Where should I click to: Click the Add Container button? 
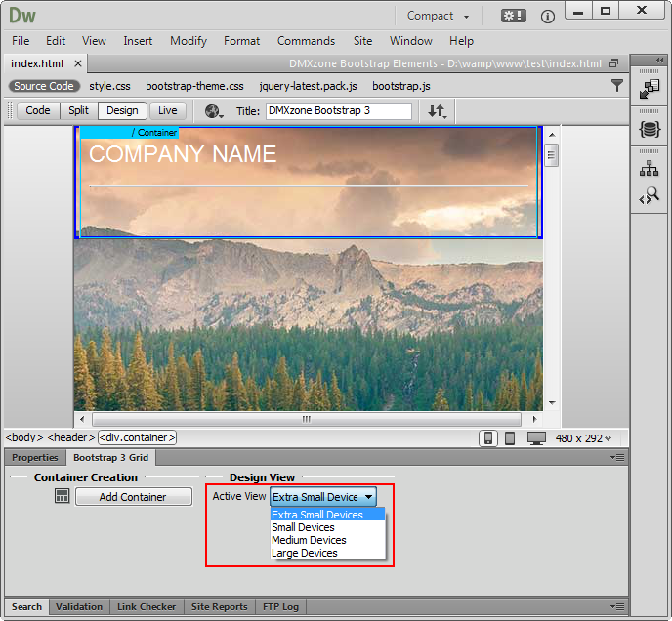(133, 497)
